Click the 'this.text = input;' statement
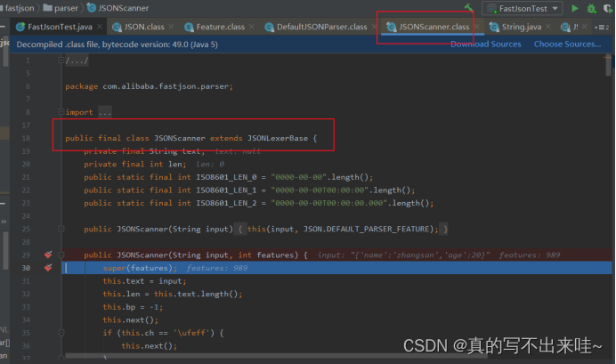Viewport: 616px width, 364px height. [x=144, y=280]
